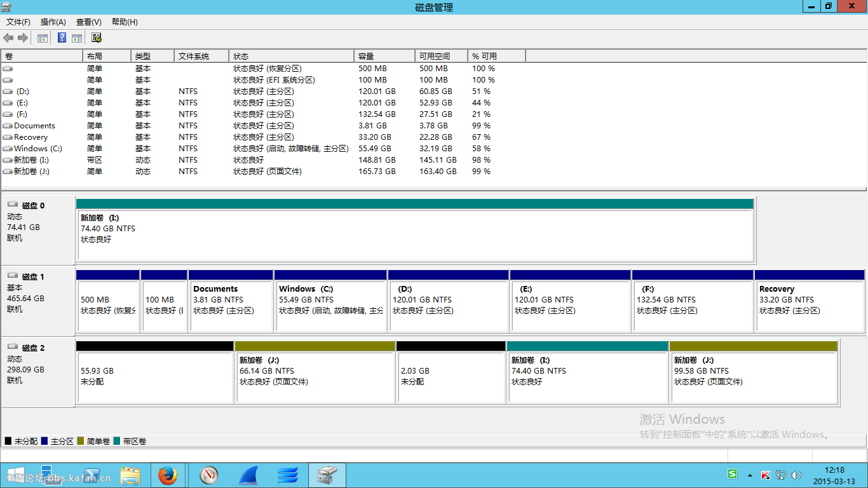Select the 新加卷 (J:) 66.14 GB block

click(315, 372)
